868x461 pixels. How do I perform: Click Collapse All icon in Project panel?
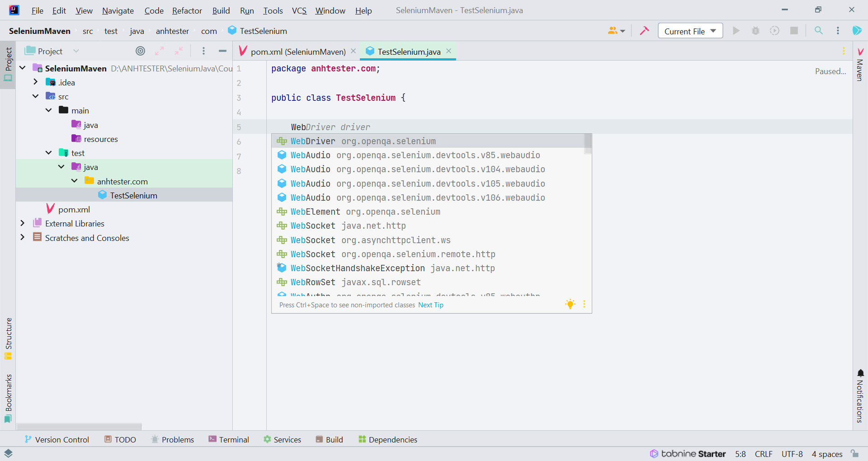[x=179, y=51]
